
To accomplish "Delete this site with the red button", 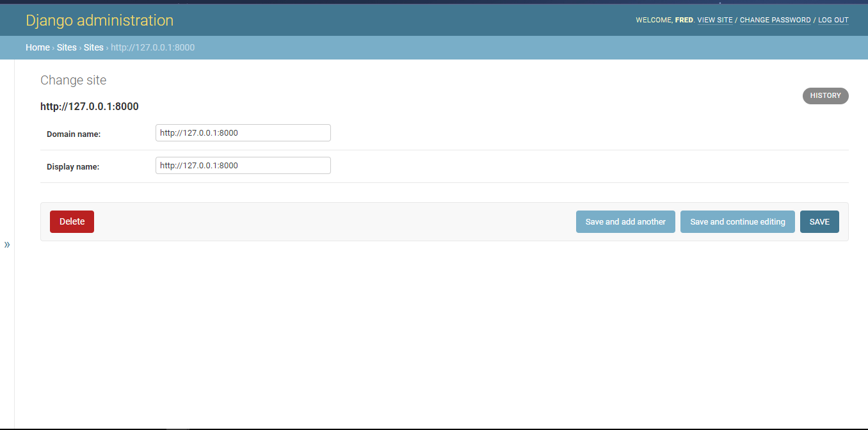I will 72,221.
